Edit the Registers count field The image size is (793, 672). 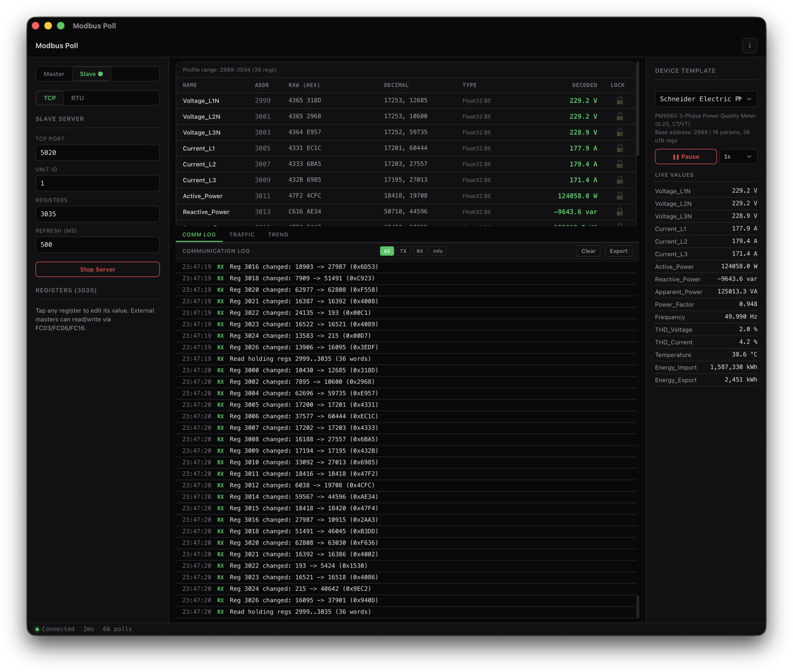point(98,214)
